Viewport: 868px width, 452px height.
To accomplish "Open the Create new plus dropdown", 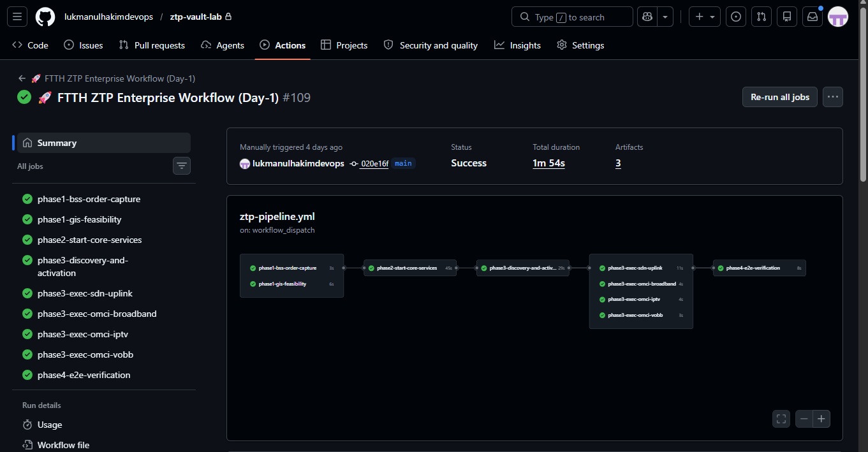I will pos(705,17).
